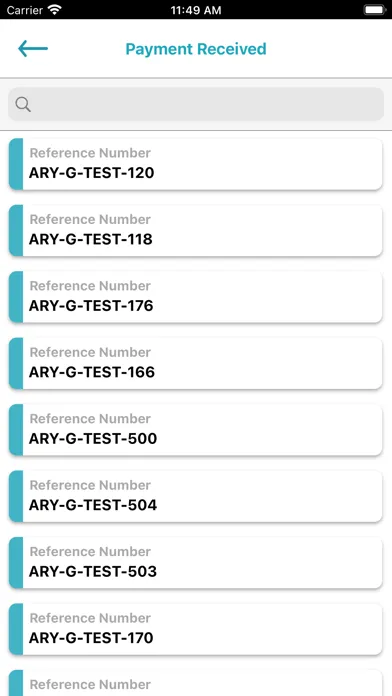Click the 11:49 AM clock

tap(196, 10)
